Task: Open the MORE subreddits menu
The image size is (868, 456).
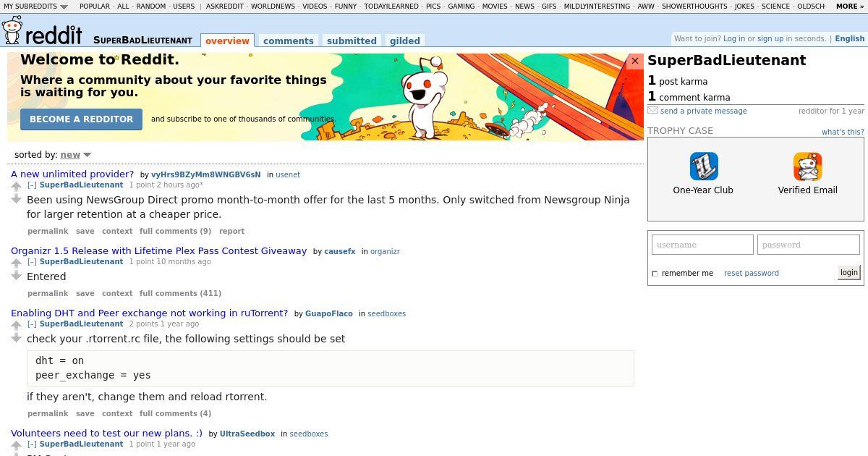Action: point(849,6)
